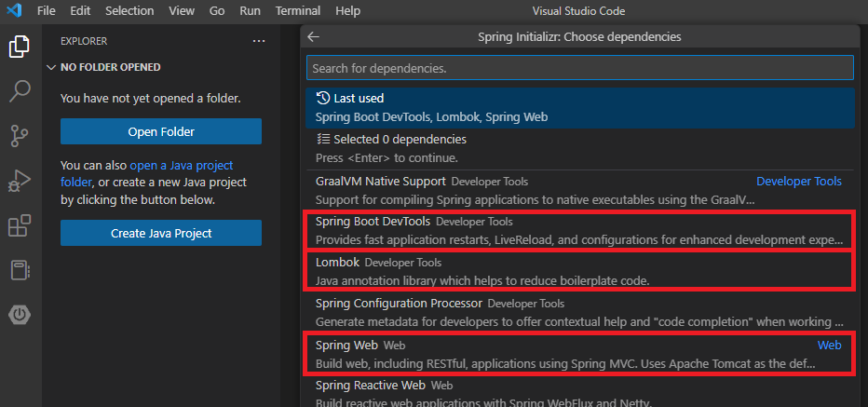Collapse the NO FOLDER OPENED section
This screenshot has height=407, width=868.
[x=104, y=67]
